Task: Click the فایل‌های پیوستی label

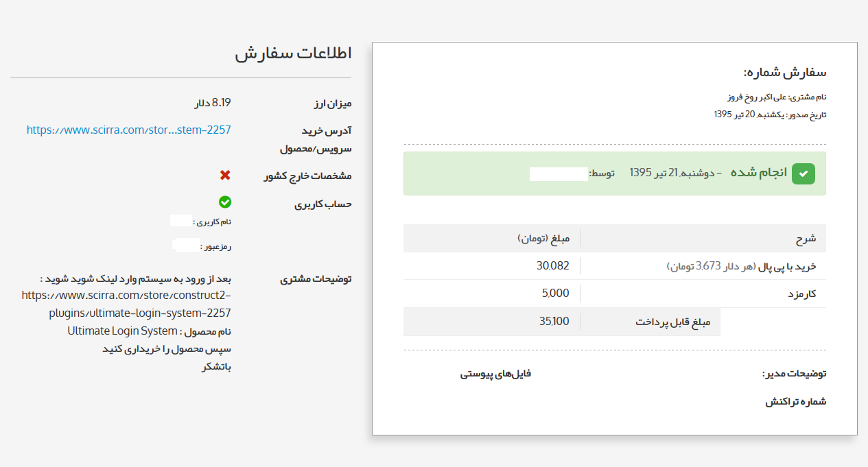Action: tap(495, 374)
